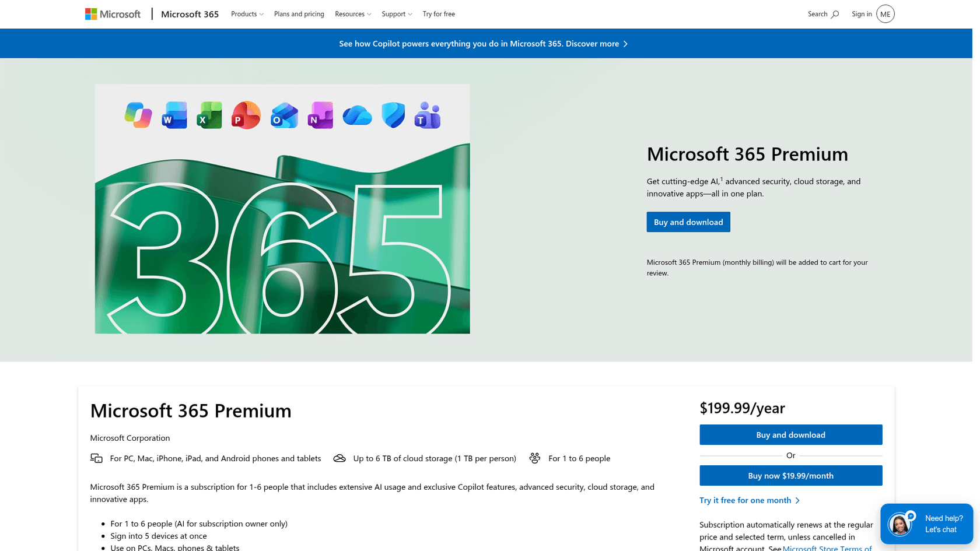Click Buy now $19.99/month

click(x=790, y=476)
